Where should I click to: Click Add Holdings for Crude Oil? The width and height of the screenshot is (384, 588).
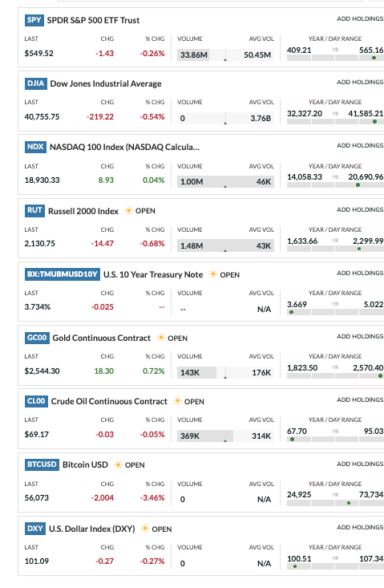(x=360, y=399)
